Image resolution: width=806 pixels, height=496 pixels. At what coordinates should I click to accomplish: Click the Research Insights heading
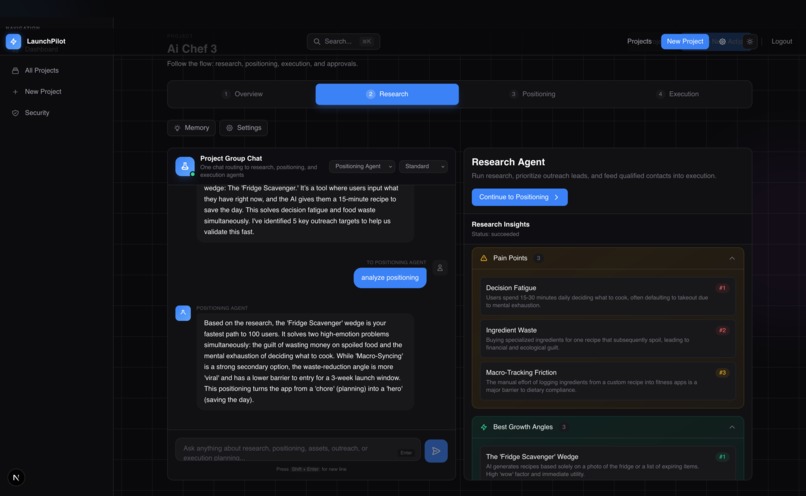[x=500, y=225]
